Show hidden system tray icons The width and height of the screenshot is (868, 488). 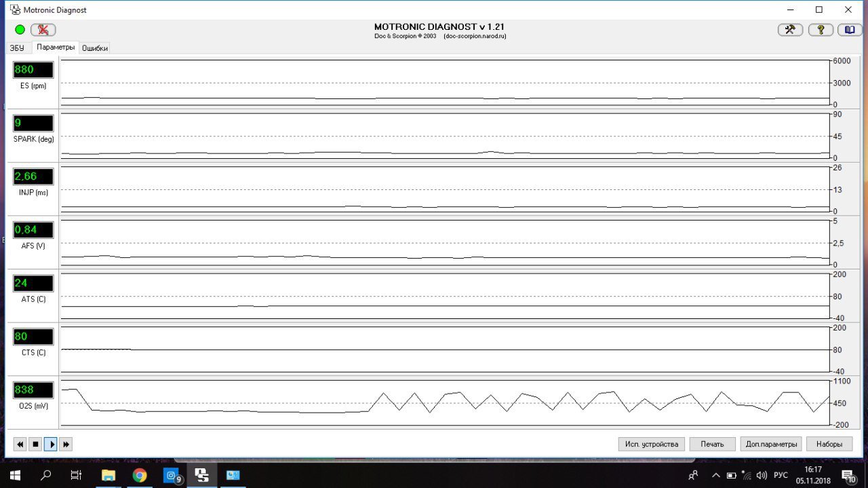716,475
